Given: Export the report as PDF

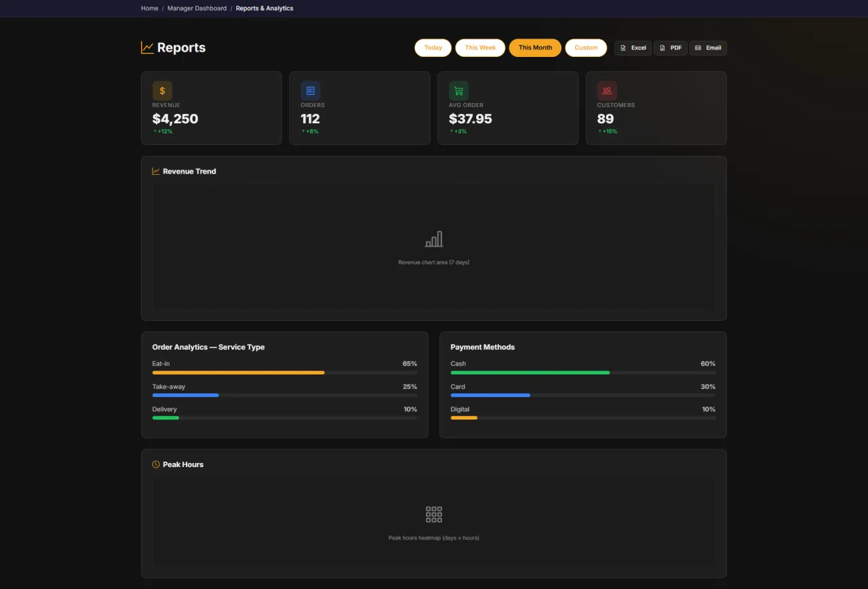Looking at the screenshot, I should (x=671, y=48).
